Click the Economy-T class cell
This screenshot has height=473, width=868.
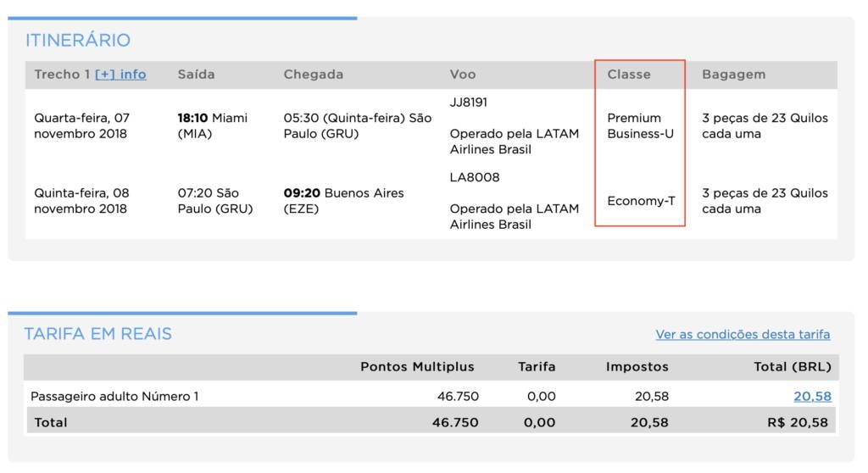click(x=641, y=201)
